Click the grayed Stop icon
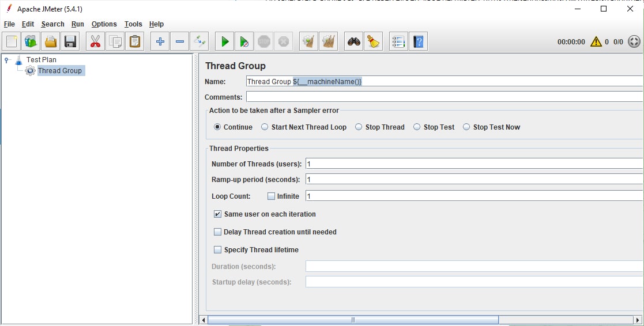644x326 pixels. [x=264, y=41]
